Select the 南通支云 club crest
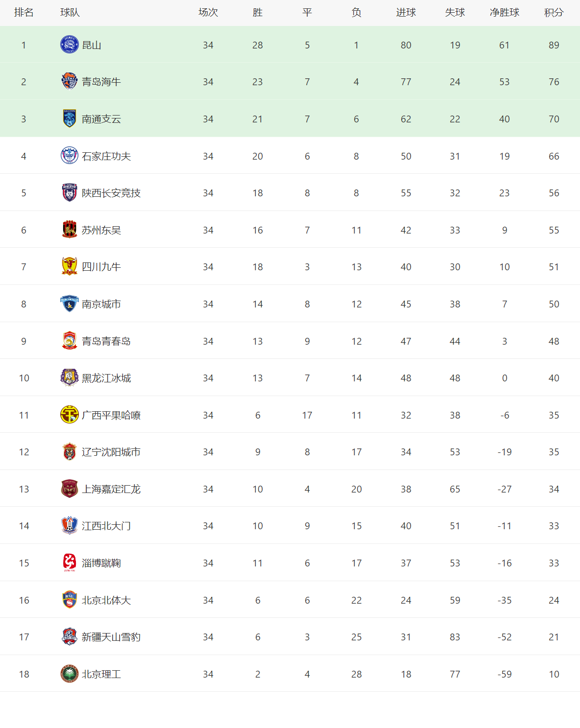The height and width of the screenshot is (728, 580). click(x=70, y=118)
